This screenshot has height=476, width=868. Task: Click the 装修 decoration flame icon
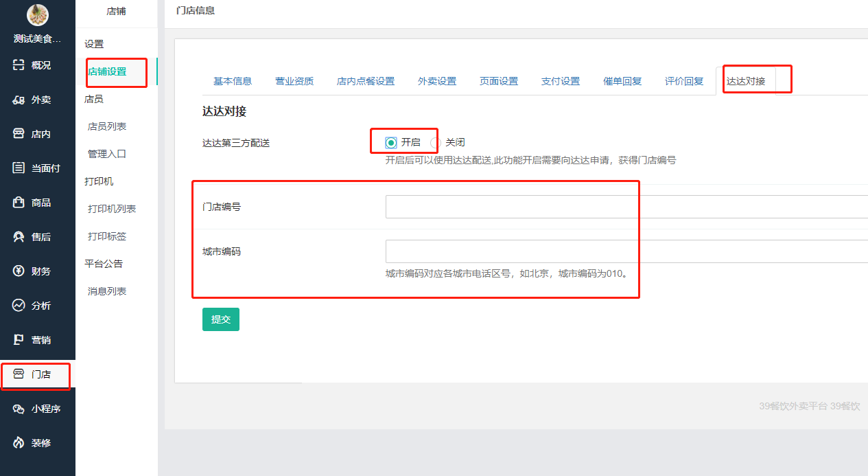click(19, 443)
